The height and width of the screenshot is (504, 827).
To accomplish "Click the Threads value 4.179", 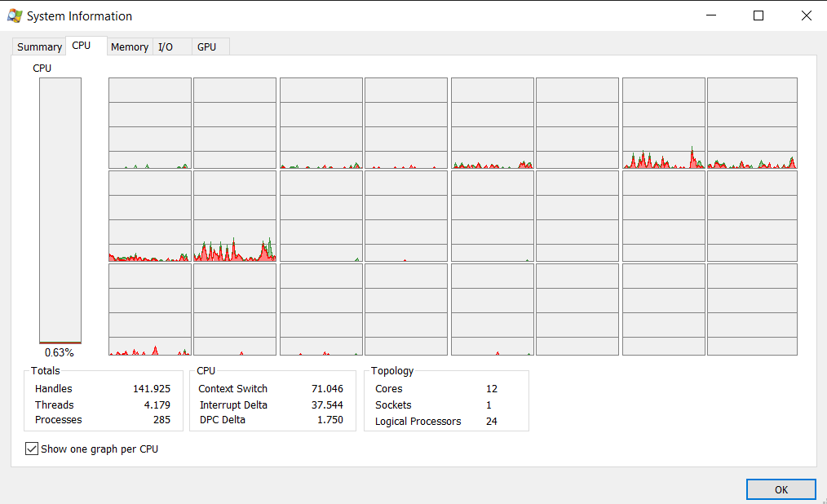I will coord(157,405).
